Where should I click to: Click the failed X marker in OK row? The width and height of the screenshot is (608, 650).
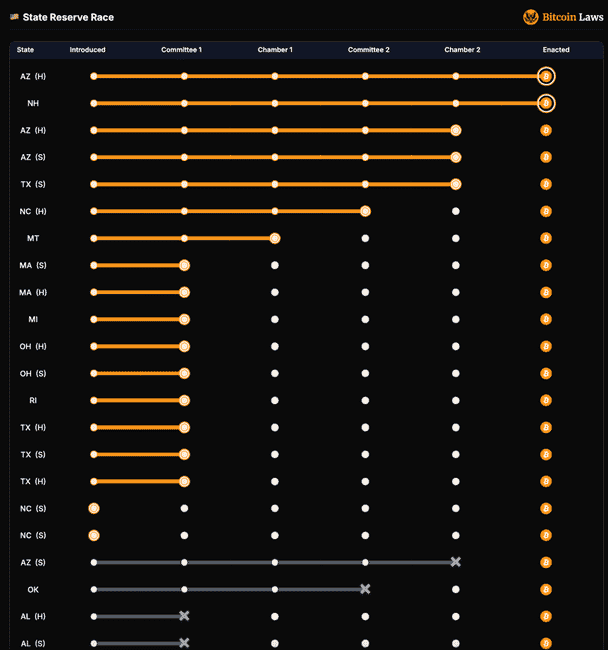click(x=365, y=589)
